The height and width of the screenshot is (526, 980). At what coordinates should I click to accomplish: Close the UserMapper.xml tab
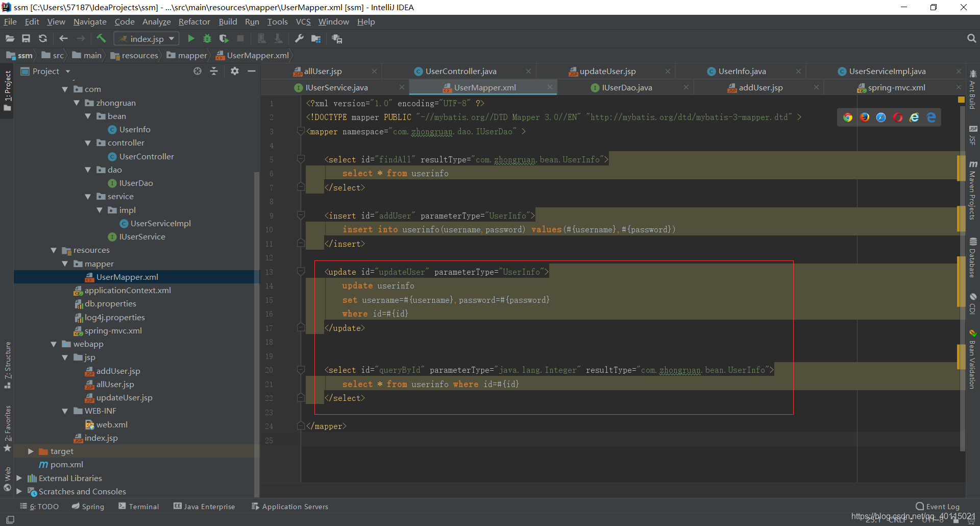[550, 87]
